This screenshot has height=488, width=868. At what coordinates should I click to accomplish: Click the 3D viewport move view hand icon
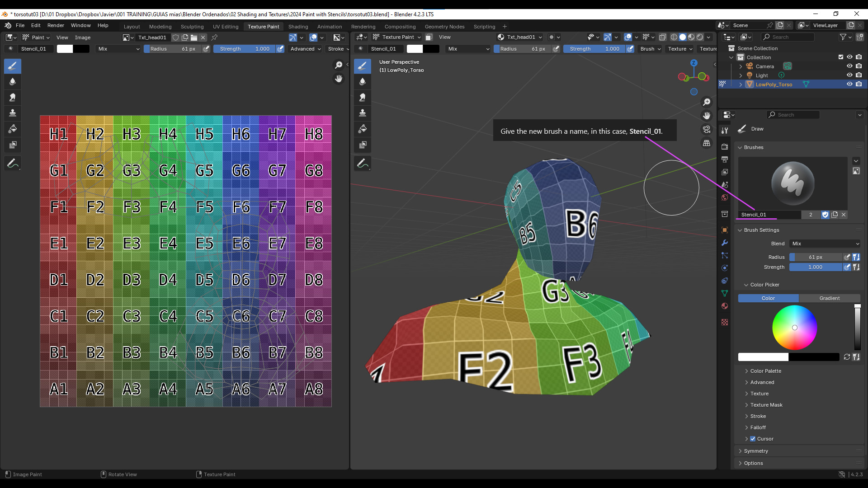click(x=707, y=116)
